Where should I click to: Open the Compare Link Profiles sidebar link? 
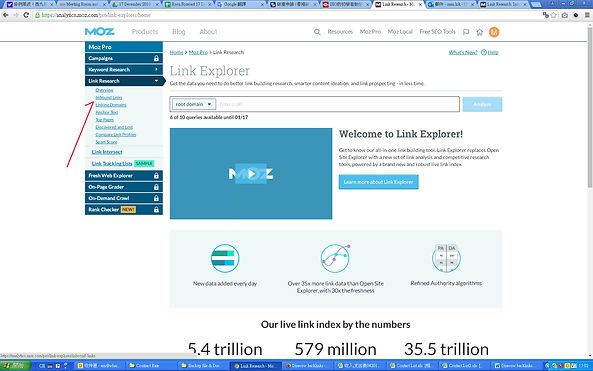tap(116, 135)
